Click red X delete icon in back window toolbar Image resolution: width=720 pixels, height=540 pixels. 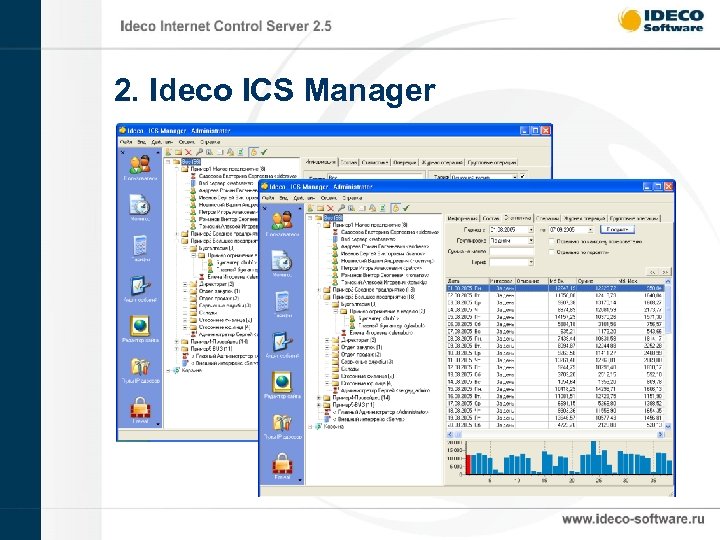tap(188, 152)
